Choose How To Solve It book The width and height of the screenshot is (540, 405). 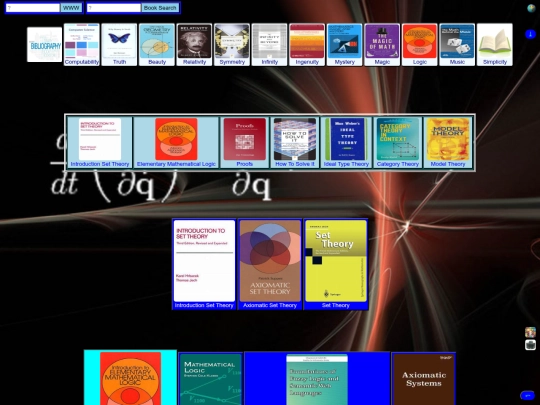coord(295,143)
